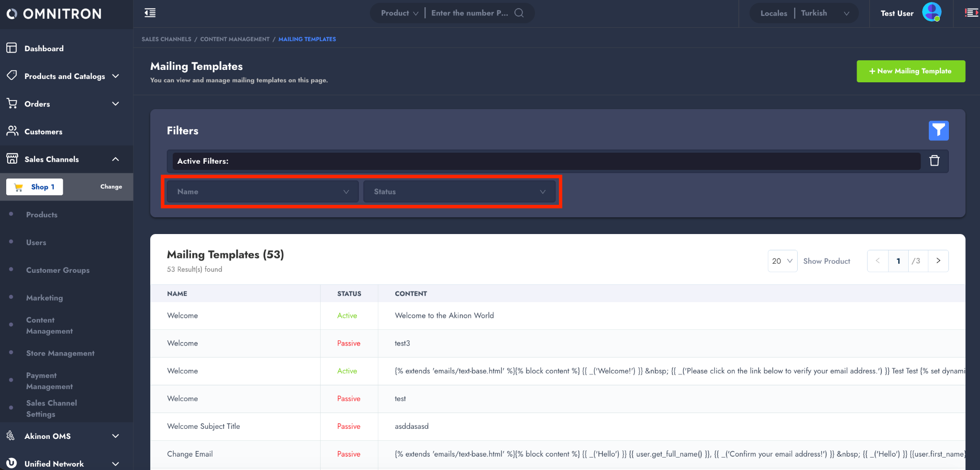Screen dimensions: 980x470
Task: Click the Dashboard sidebar icon
Action: (11, 48)
